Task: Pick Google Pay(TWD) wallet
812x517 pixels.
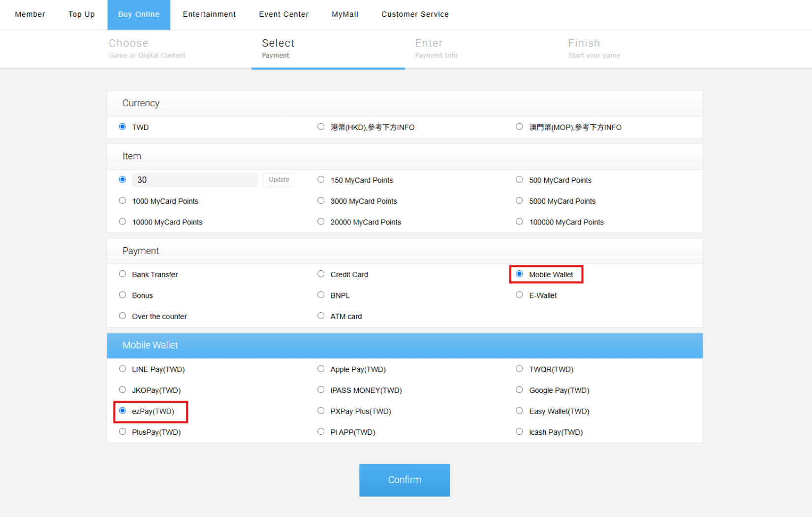Action: click(519, 389)
